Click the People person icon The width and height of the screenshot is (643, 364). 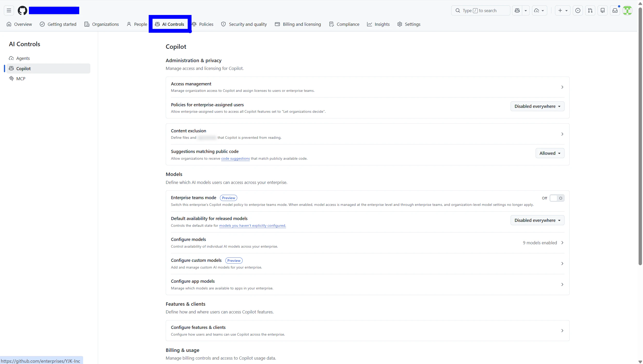click(x=129, y=24)
